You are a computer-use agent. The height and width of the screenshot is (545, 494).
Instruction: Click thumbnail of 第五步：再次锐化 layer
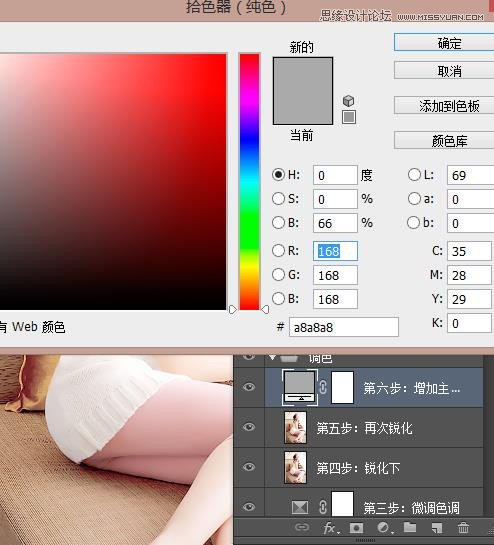(295, 427)
